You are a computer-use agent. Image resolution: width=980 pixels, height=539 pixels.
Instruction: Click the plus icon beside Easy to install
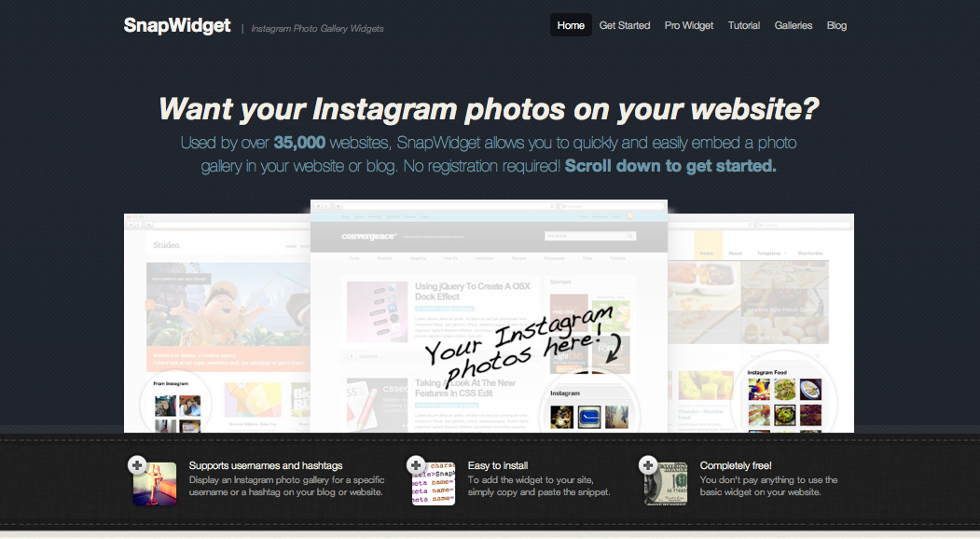pos(416,465)
